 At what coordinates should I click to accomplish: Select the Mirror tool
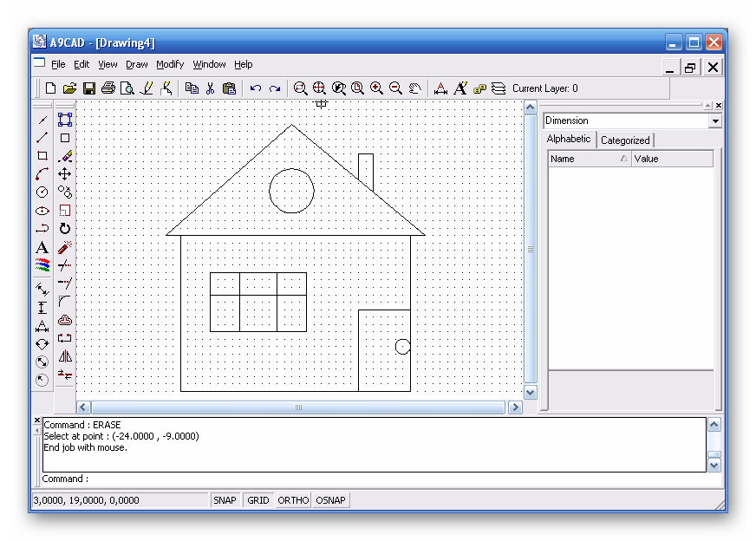coord(65,356)
